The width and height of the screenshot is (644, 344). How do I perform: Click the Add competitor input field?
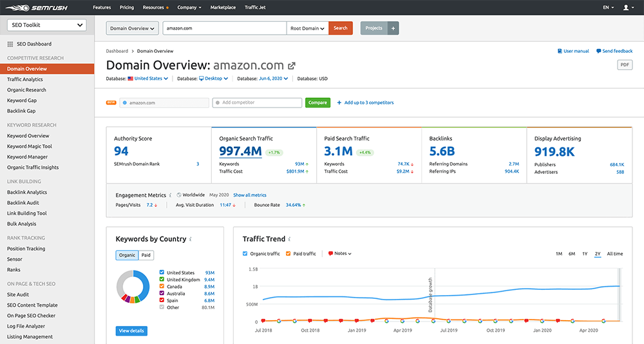257,102
